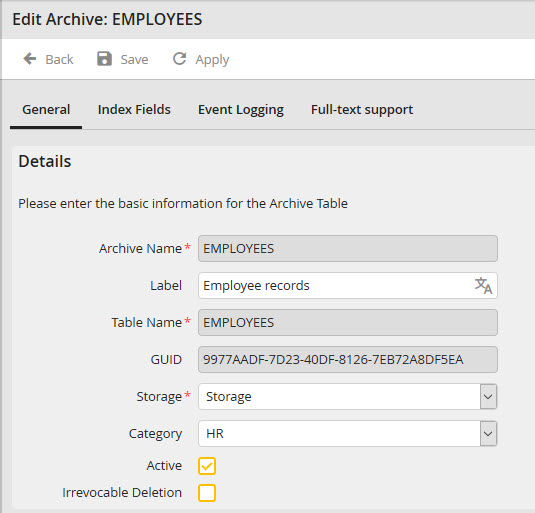The width and height of the screenshot is (535, 513).
Task: Click the Archive Name field
Action: pos(347,248)
